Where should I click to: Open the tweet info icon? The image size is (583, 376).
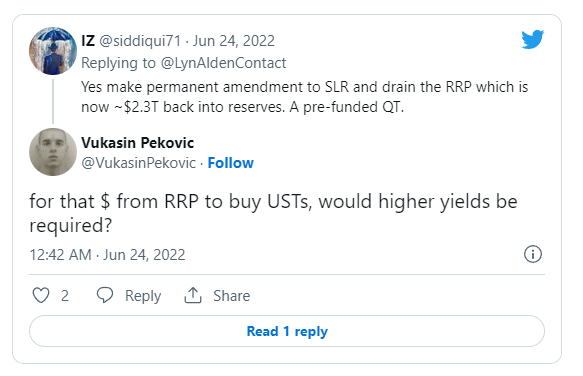pos(533,254)
